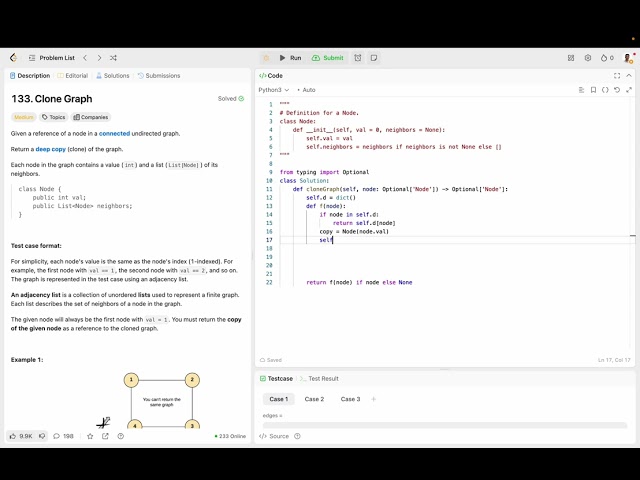The height and width of the screenshot is (480, 640).
Task: Open the notes icon next to timer
Action: click(x=373, y=58)
